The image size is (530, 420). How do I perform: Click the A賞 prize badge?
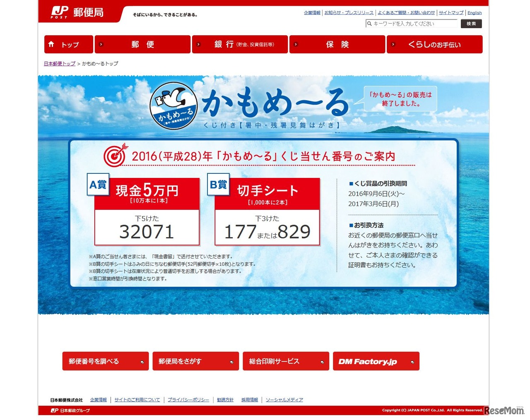98,184
